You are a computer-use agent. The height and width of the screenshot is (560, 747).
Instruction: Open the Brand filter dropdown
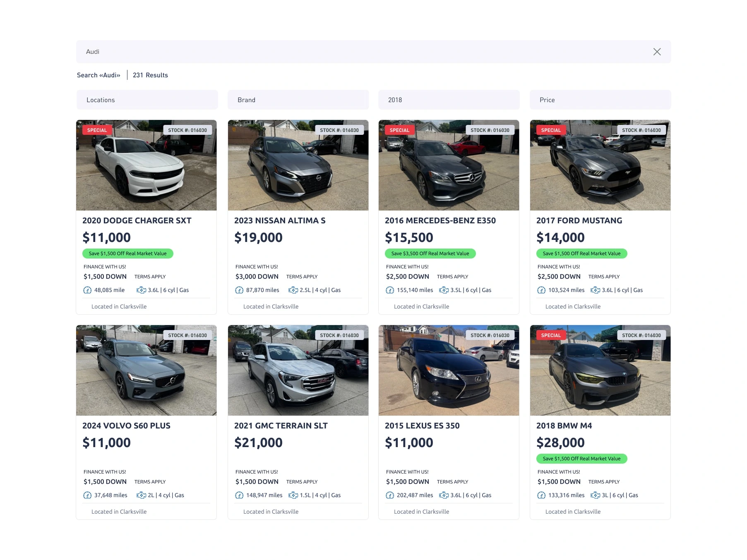(298, 100)
